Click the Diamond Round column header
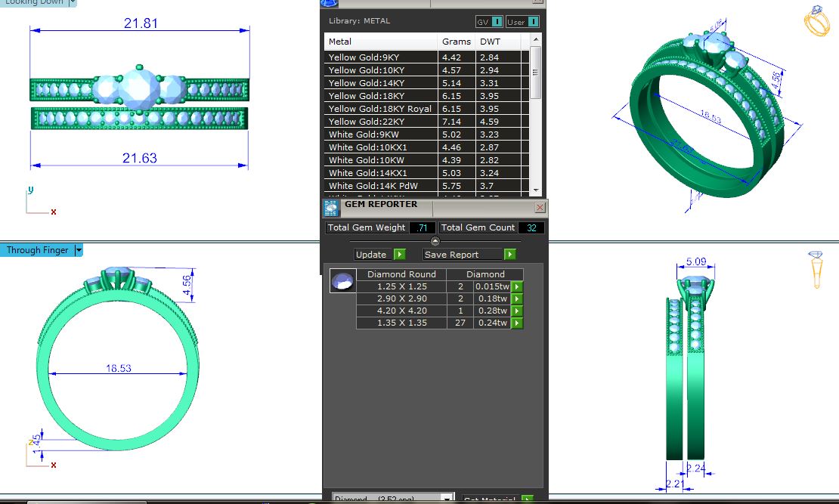839x504 pixels. click(401, 274)
